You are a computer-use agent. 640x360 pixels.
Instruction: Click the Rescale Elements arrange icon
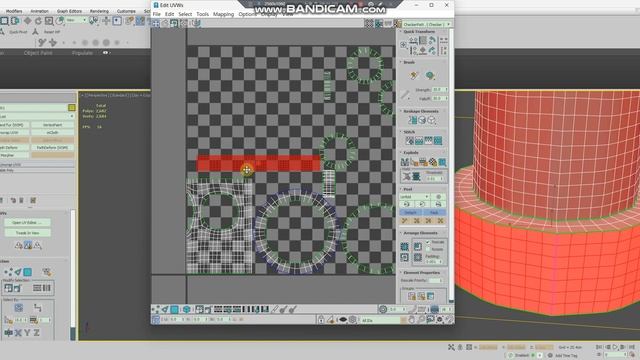coord(404,257)
